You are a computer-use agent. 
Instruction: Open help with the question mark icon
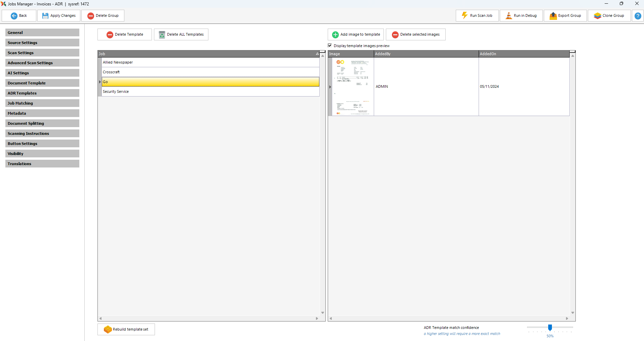(x=638, y=16)
